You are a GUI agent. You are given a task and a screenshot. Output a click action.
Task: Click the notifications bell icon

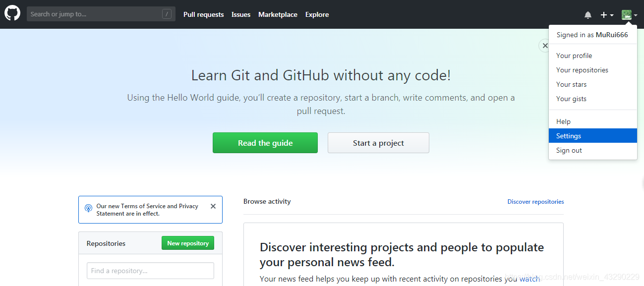pyautogui.click(x=588, y=15)
